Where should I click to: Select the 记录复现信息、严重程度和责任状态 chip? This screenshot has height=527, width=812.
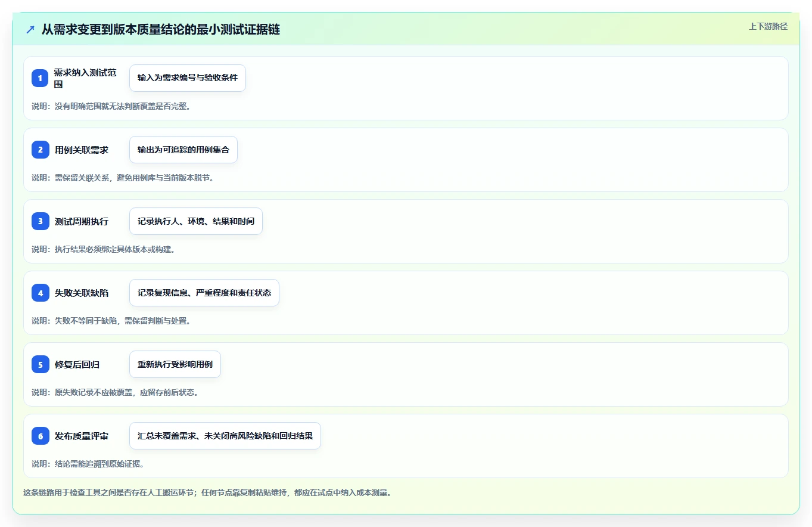tap(204, 293)
